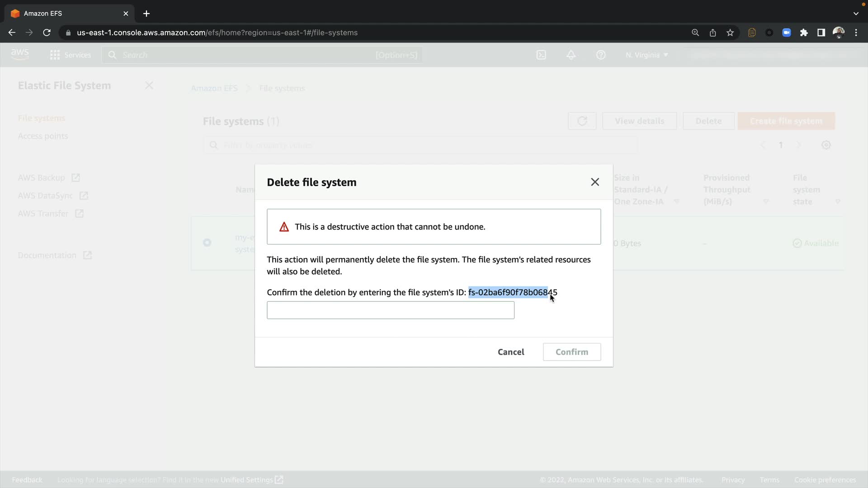Open the AWS help question icon
Image resolution: width=868 pixels, height=488 pixels.
click(600, 55)
